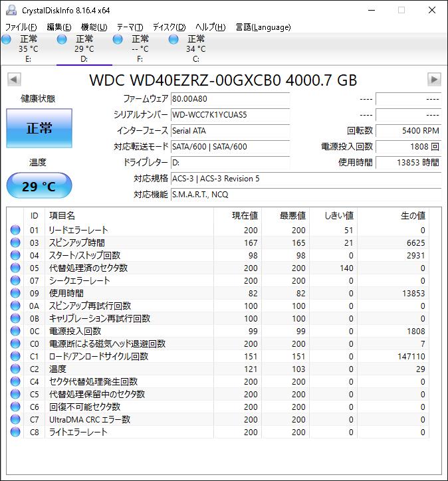Click the status orb for シークエラーレート
Screen dimensions: 448x481
pyautogui.click(x=15, y=280)
